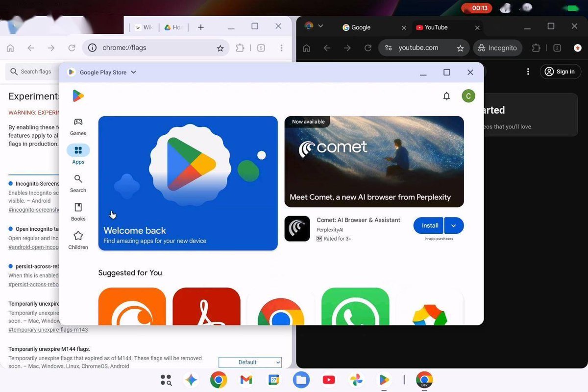Click the red 00:13 recording indicator
This screenshot has height=392, width=588.
click(x=476, y=8)
